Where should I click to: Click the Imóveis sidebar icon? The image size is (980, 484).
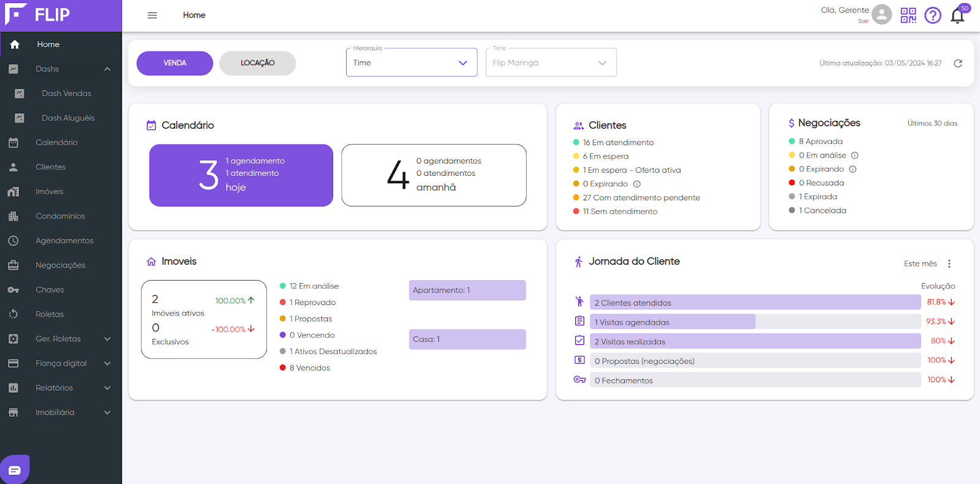[13, 192]
